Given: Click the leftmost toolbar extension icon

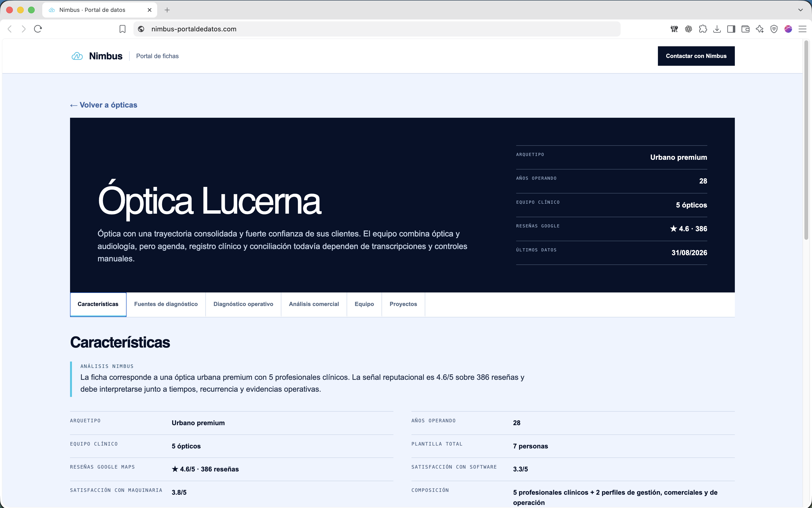Looking at the screenshot, I should tap(674, 29).
